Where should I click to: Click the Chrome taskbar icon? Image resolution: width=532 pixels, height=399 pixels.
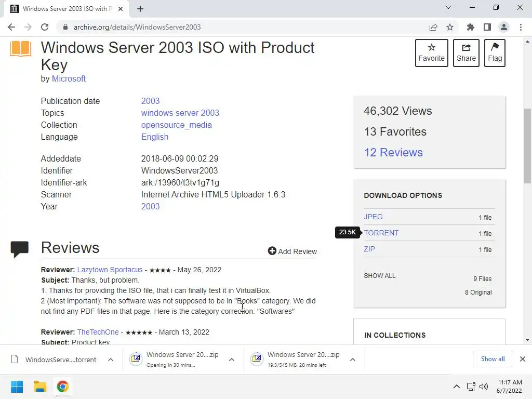pos(62,387)
